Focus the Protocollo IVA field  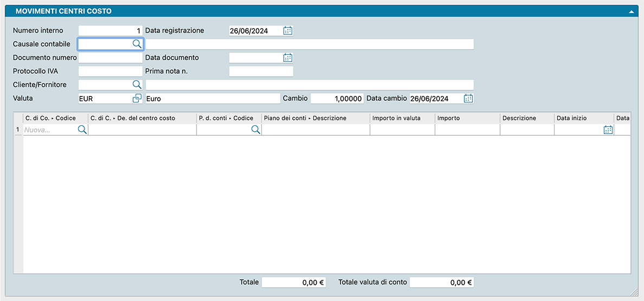[x=110, y=71]
